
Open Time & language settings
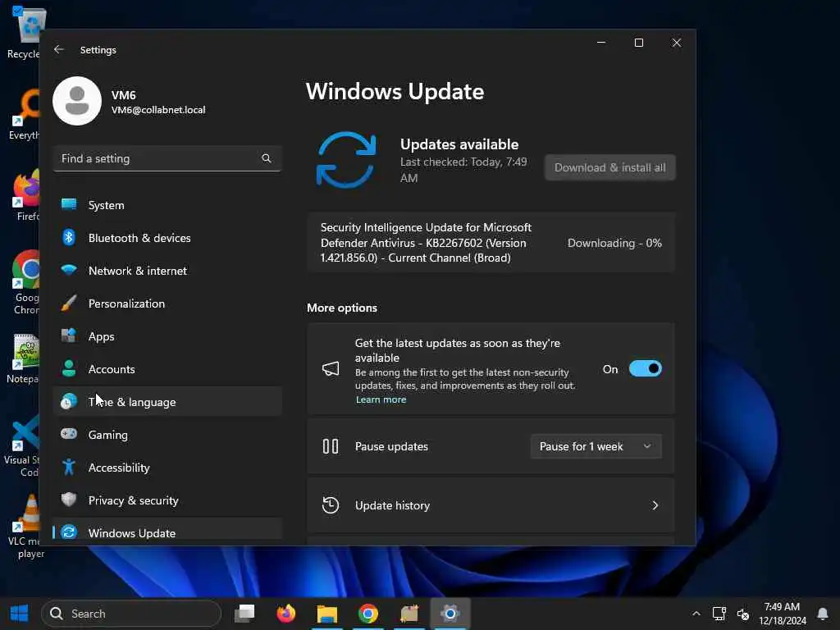(x=167, y=402)
